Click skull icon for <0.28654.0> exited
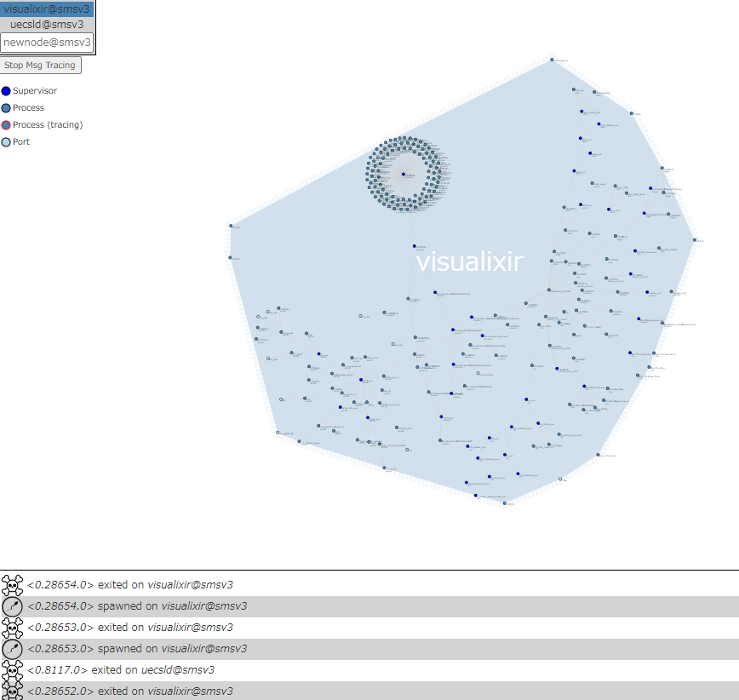739x700 pixels. (12, 585)
